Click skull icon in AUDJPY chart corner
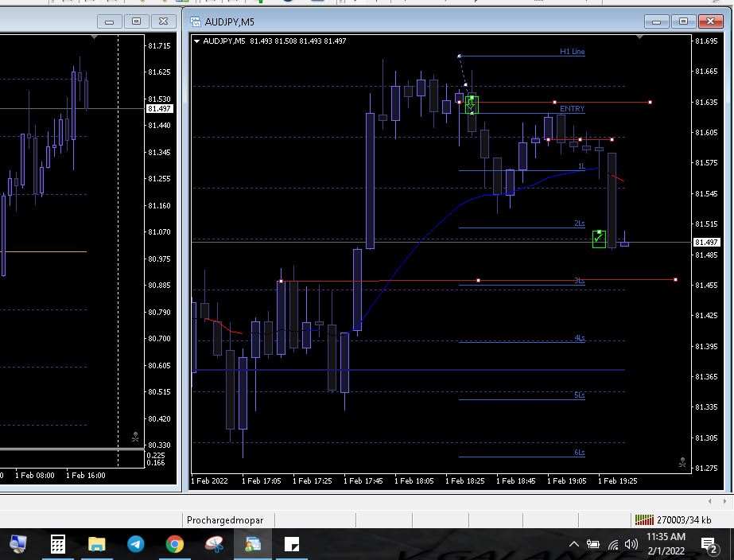This screenshot has width=734, height=560. tap(682, 462)
